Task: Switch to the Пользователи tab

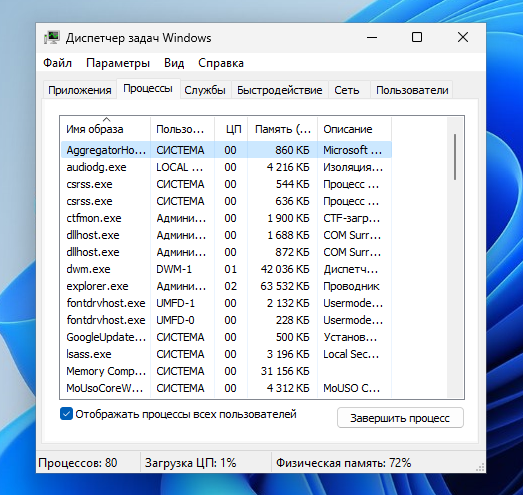Action: coord(412,90)
